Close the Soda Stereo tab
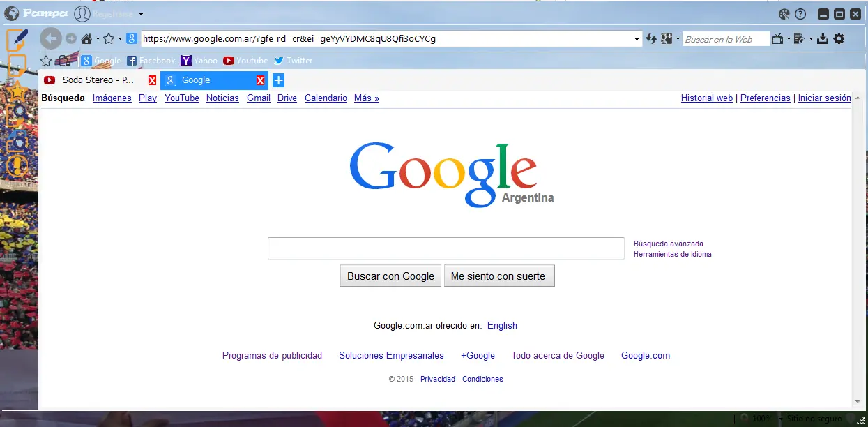The height and width of the screenshot is (427, 868). click(x=152, y=80)
